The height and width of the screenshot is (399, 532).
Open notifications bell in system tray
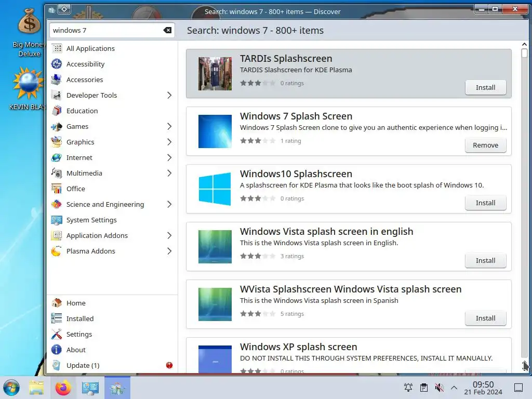pos(408,388)
